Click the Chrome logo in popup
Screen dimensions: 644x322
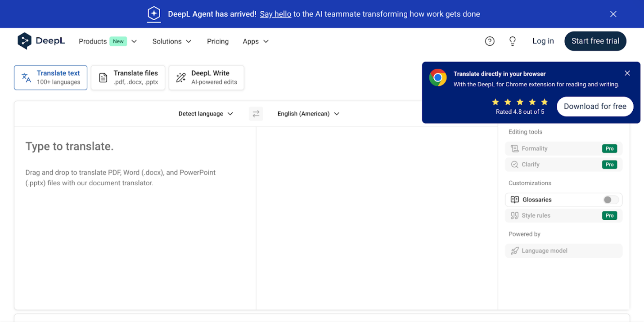437,78
